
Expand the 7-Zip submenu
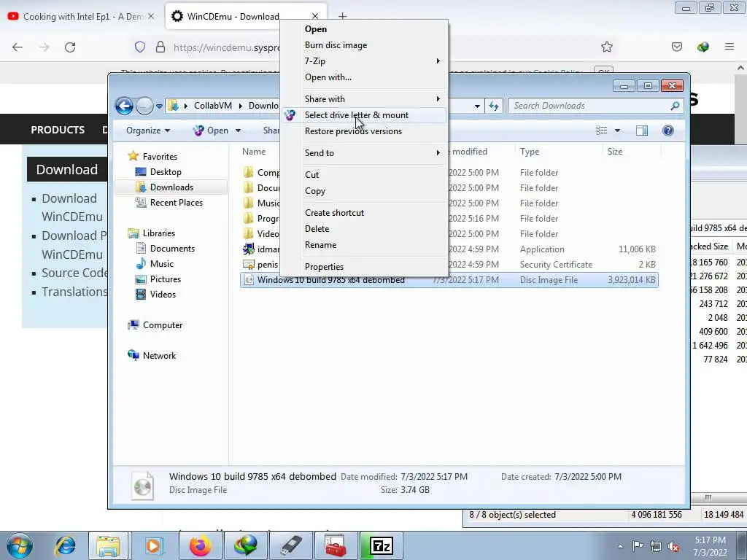coord(364,61)
